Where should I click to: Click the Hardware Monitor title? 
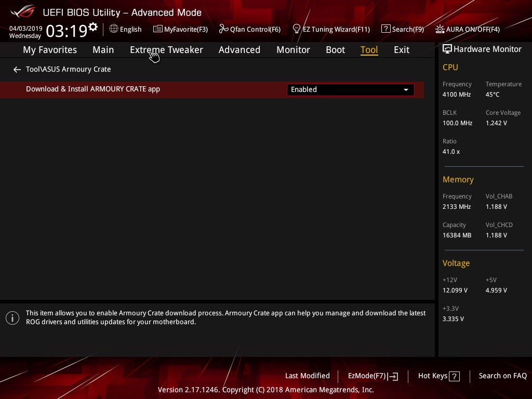tap(487, 49)
